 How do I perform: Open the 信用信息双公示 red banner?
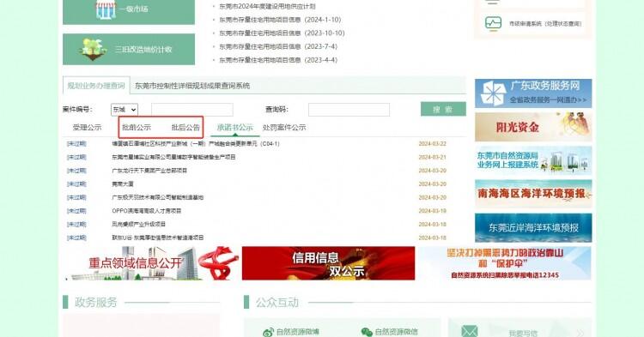328,263
